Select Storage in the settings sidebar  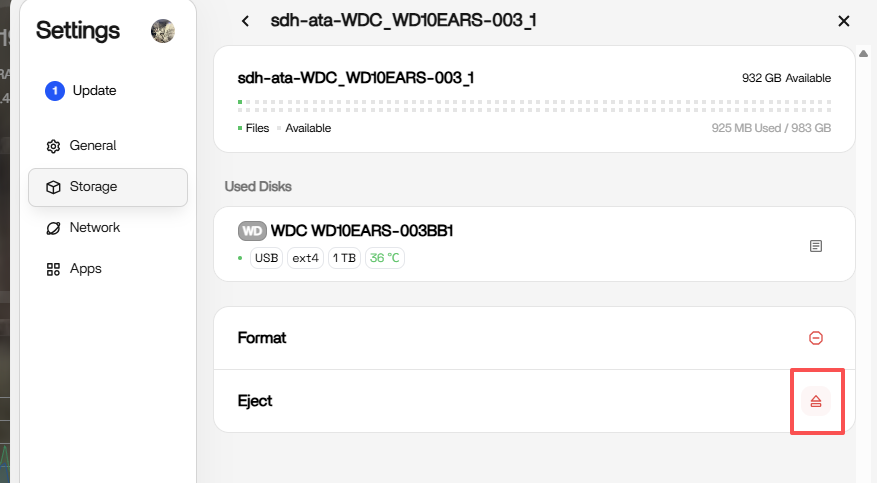click(108, 187)
